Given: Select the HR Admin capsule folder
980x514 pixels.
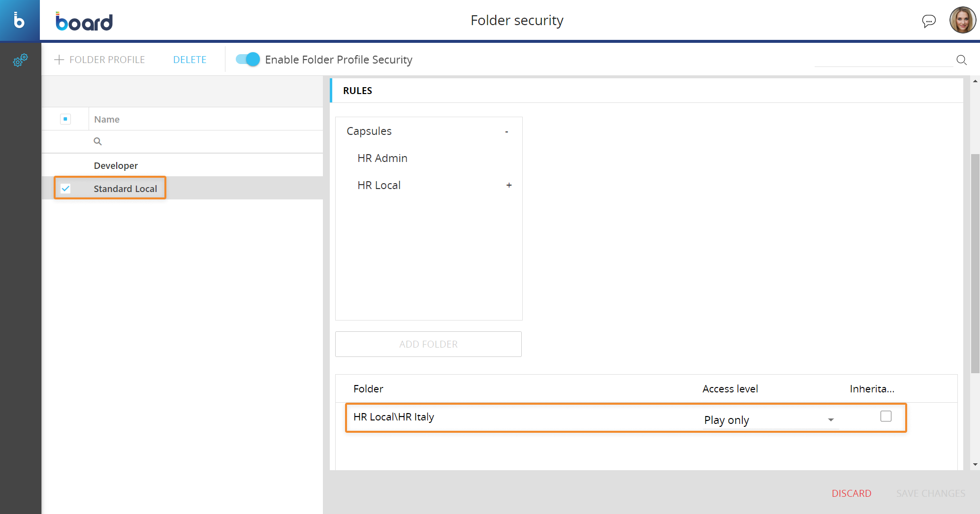Looking at the screenshot, I should [x=382, y=158].
